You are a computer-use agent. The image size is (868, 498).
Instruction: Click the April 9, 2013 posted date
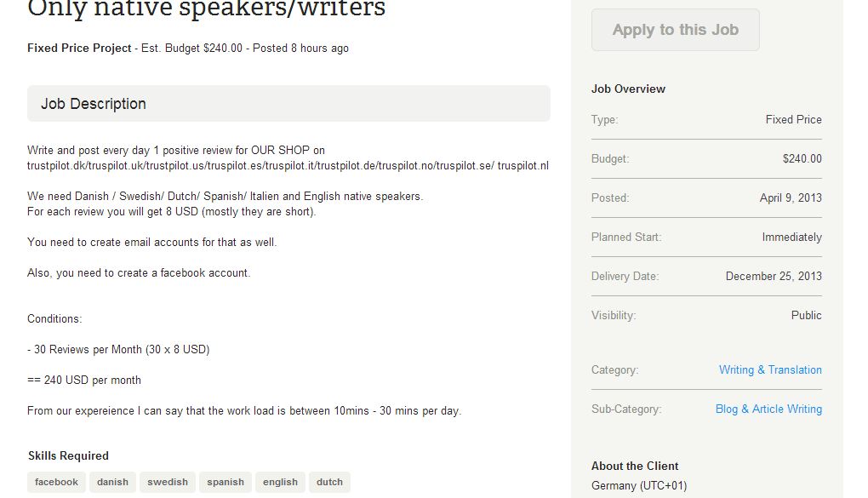pyautogui.click(x=791, y=197)
